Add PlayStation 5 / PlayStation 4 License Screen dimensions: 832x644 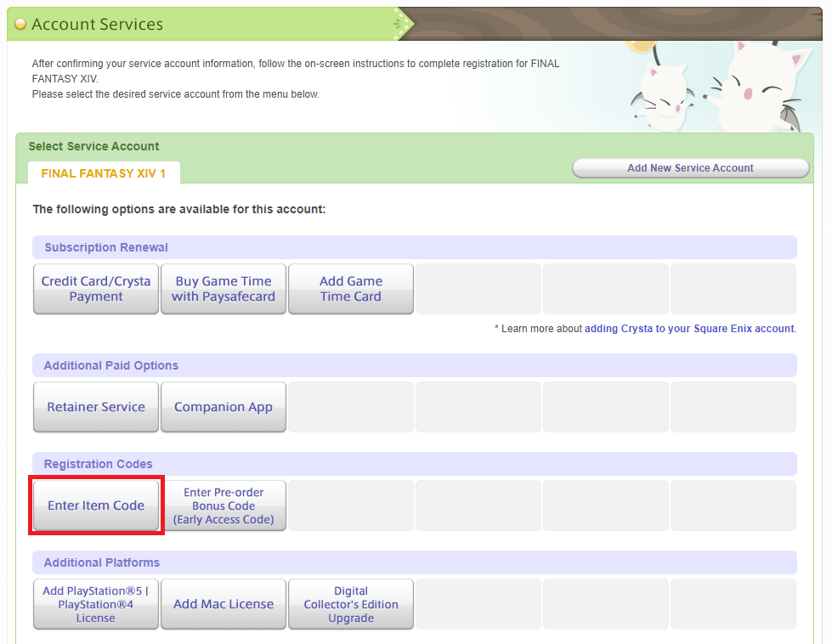(96, 604)
